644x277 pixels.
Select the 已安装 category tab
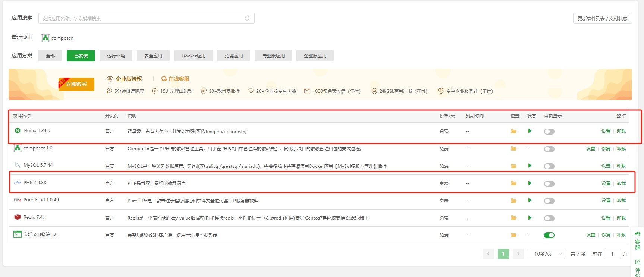pos(81,56)
